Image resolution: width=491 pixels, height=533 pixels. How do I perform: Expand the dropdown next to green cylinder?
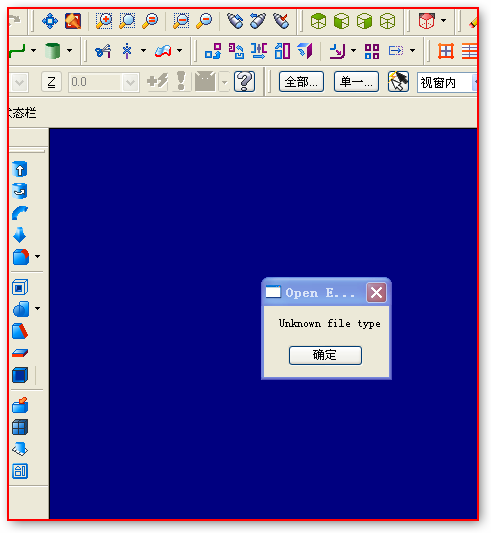(x=69, y=50)
